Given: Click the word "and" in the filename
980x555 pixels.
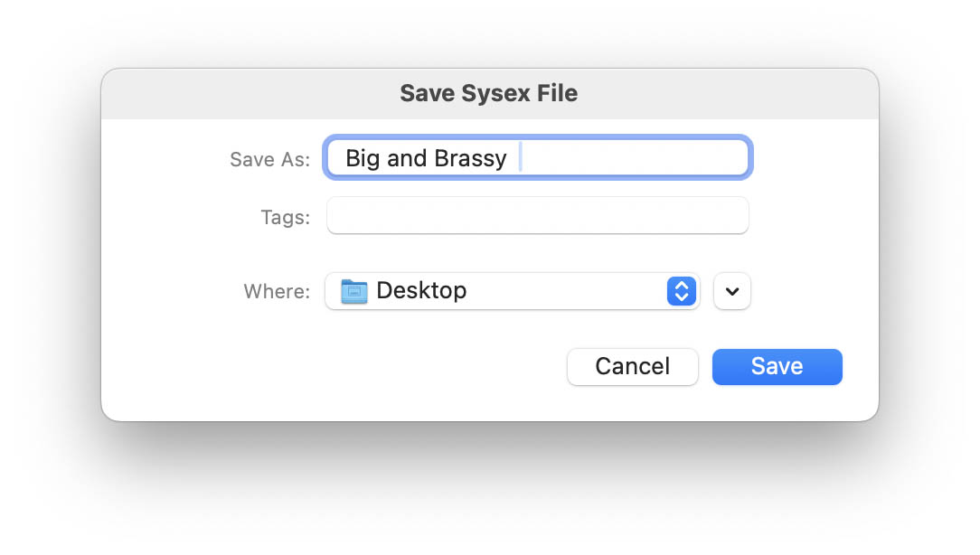Looking at the screenshot, I should [407, 159].
